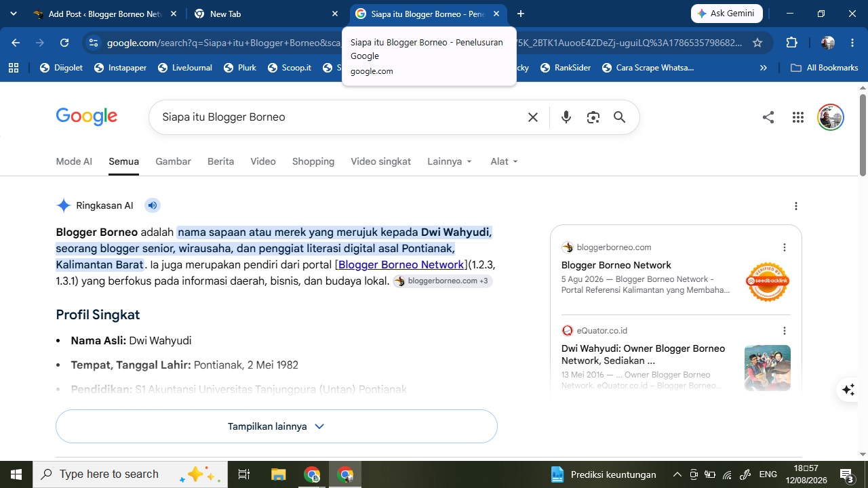Click the Chrome address bar URL
This screenshot has height=488, width=868.
[424, 43]
